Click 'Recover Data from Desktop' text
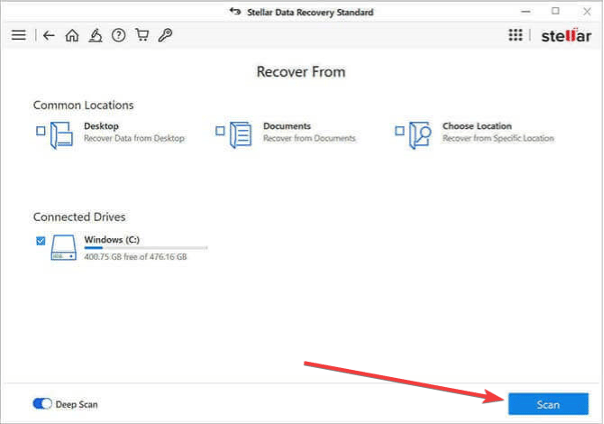The height and width of the screenshot is (424, 604). point(134,138)
